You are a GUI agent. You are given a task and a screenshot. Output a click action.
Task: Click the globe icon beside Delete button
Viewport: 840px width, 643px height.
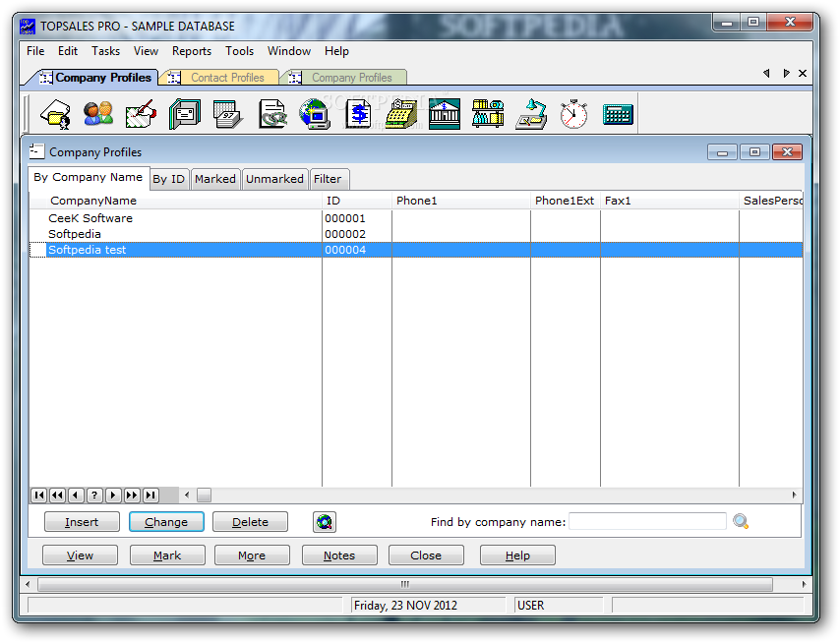[x=325, y=522]
